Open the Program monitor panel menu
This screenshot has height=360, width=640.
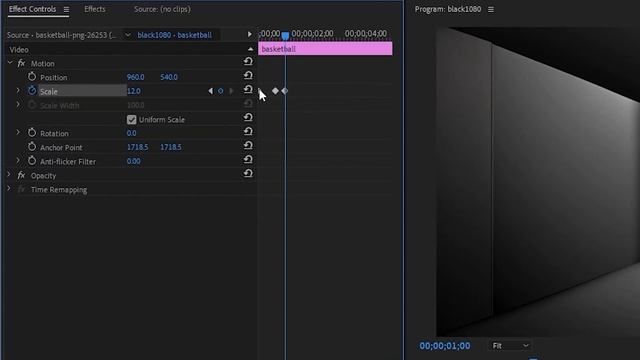coord(491,9)
